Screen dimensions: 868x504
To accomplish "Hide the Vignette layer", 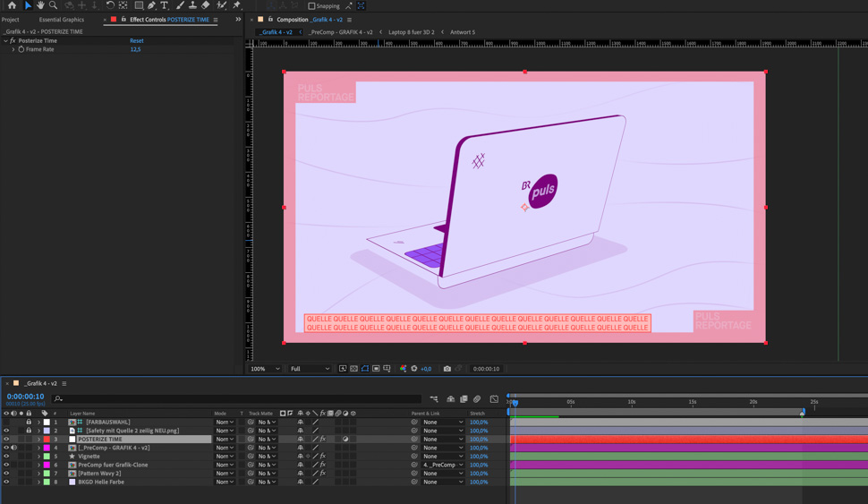I will 6,457.
